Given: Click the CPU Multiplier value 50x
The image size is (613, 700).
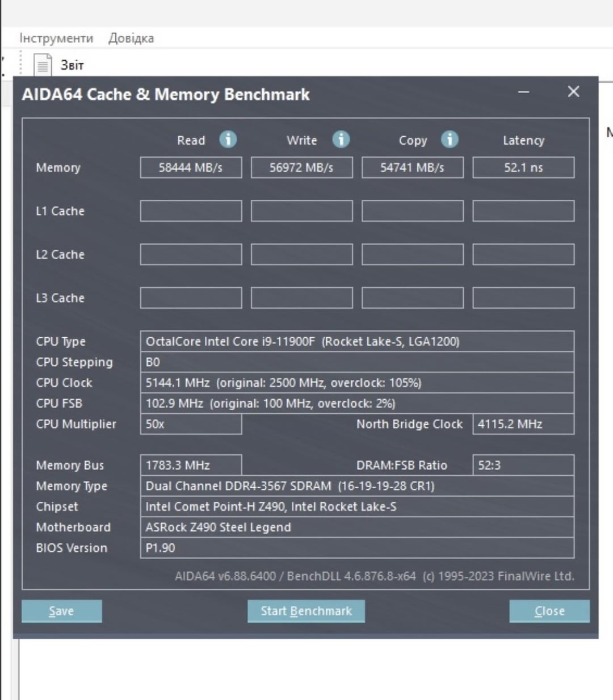Looking at the screenshot, I should [191, 424].
